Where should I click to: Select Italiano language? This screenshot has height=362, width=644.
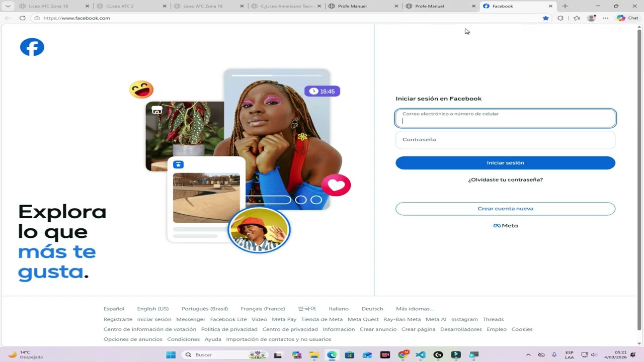coord(339,309)
